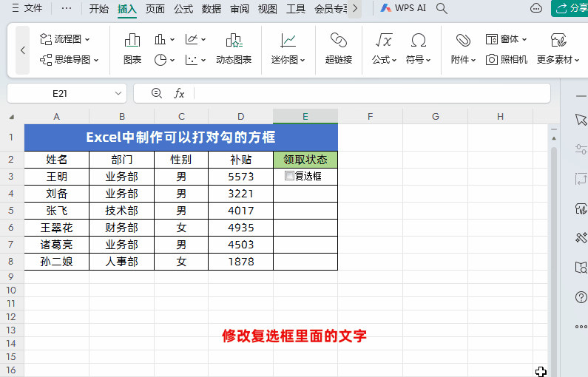Image resolution: width=588 pixels, height=377 pixels.
Task: Open the 工具 tab
Action: [x=296, y=8]
